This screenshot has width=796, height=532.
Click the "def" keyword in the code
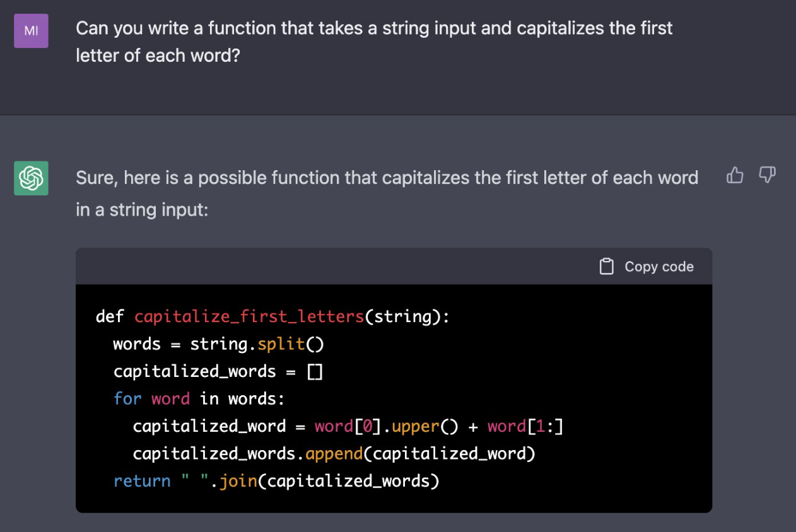pos(110,316)
